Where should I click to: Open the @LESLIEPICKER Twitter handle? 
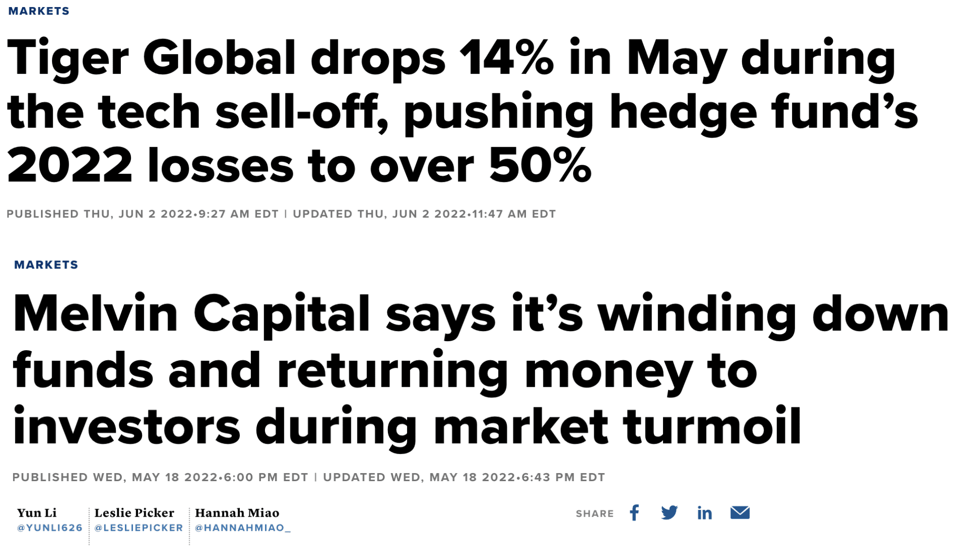tap(139, 528)
